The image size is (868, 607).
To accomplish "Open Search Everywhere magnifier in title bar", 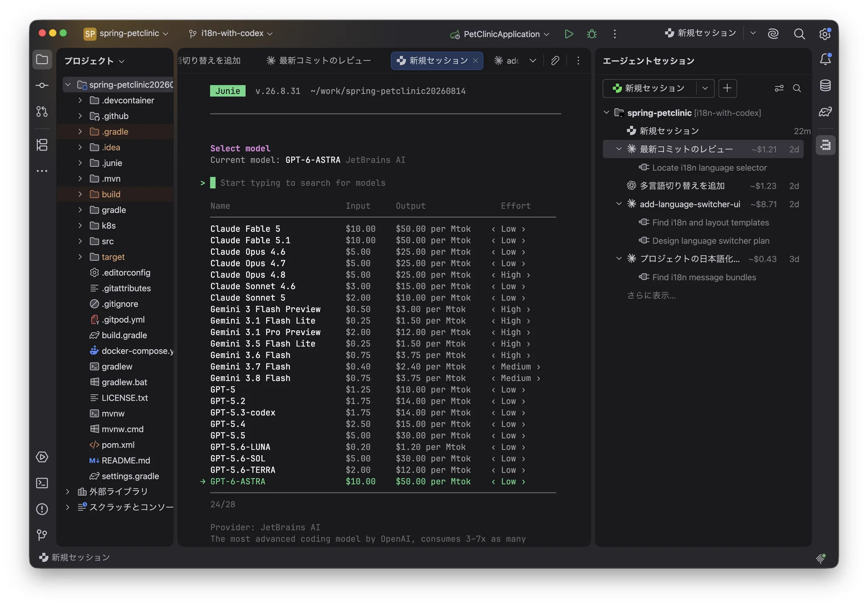I will click(799, 34).
